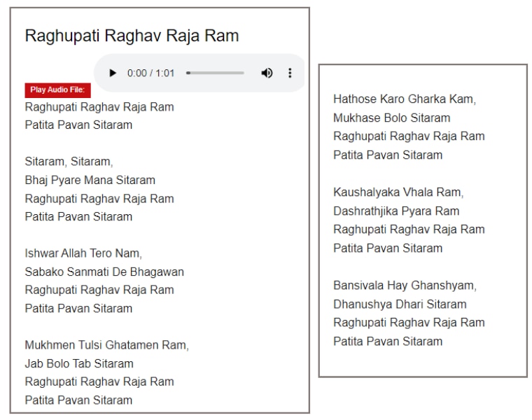This screenshot has height=420, width=532.
Task: Click "Sabako Sanmati De Bhagawan" text
Action: tap(104, 272)
